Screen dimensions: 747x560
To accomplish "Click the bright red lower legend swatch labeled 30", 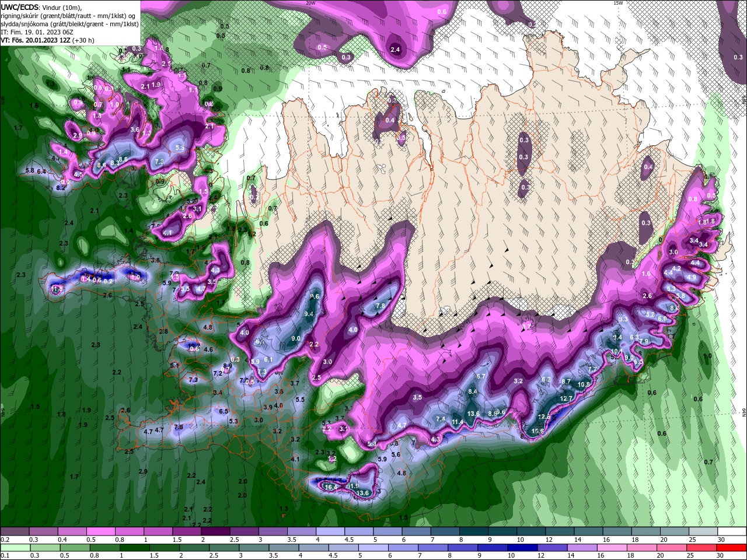I will [731, 548].
